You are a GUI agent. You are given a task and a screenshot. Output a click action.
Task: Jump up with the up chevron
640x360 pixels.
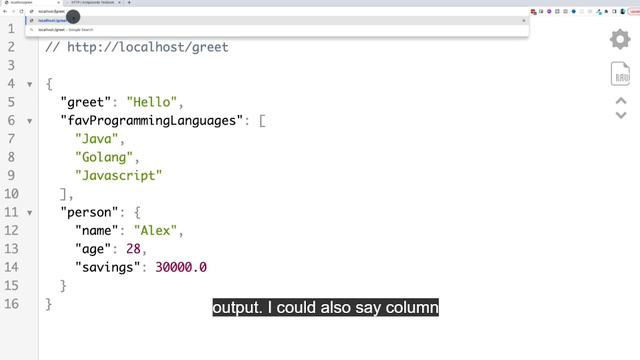(621, 101)
